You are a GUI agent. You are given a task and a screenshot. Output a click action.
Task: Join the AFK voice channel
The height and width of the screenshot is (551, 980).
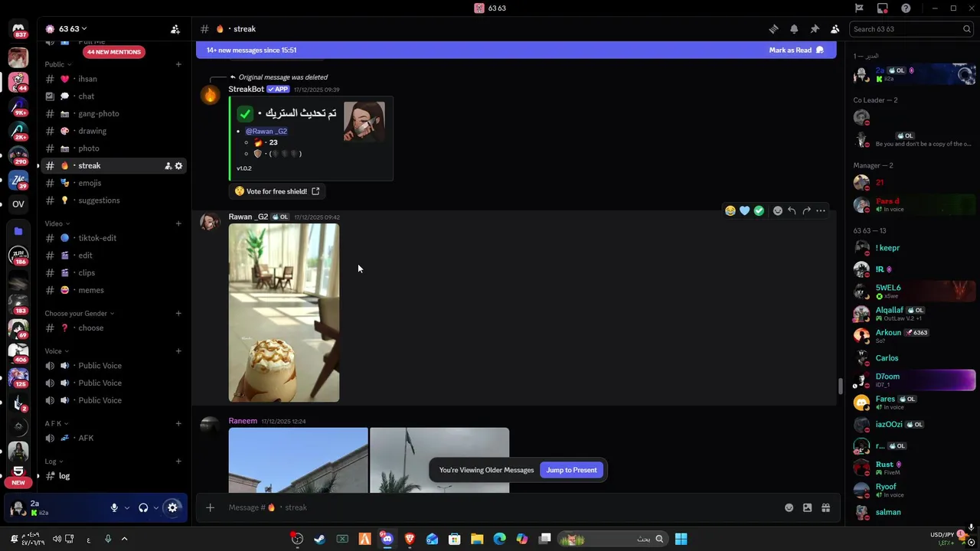[113, 438]
